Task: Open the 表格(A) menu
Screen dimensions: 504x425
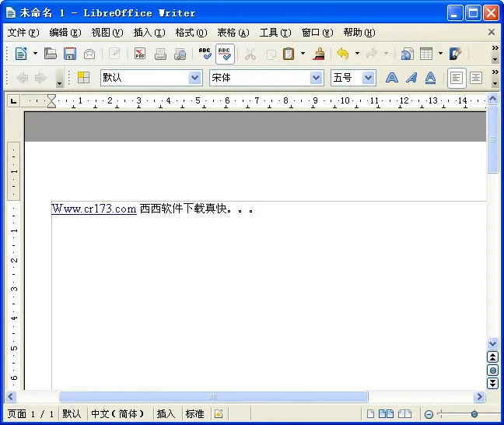Action: click(233, 33)
